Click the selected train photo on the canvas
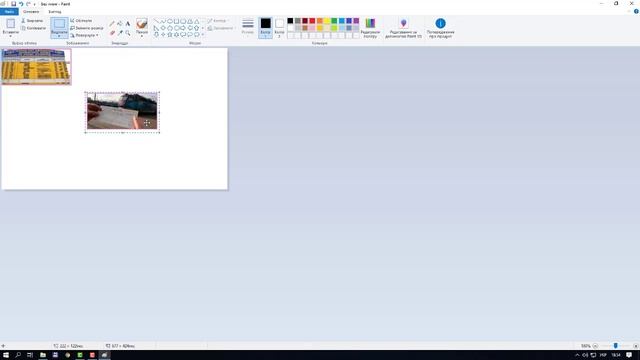The width and height of the screenshot is (640, 360). pyautogui.click(x=122, y=111)
